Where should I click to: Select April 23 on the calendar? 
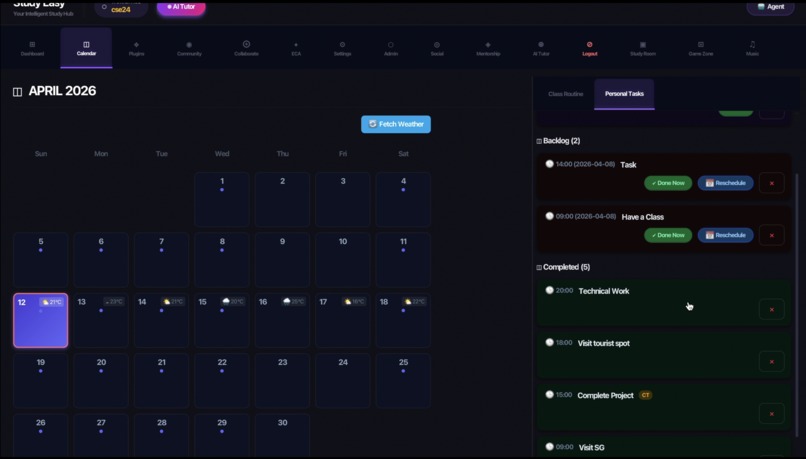pos(283,380)
